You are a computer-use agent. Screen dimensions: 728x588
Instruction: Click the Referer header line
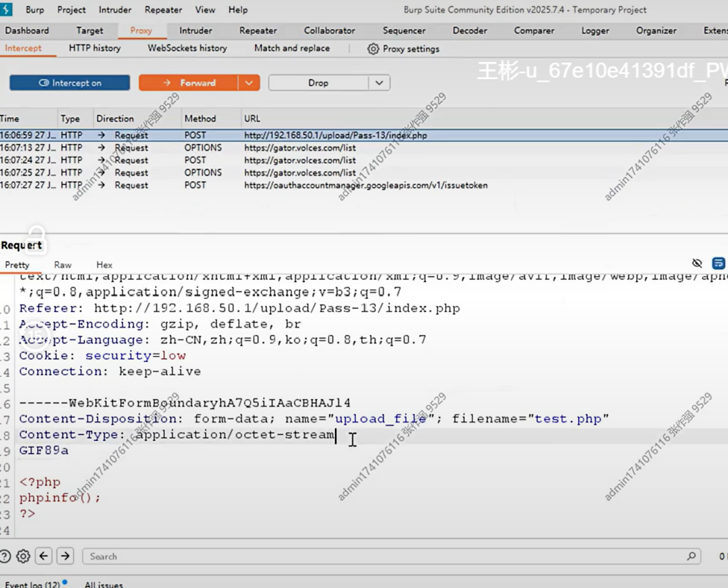[239, 308]
